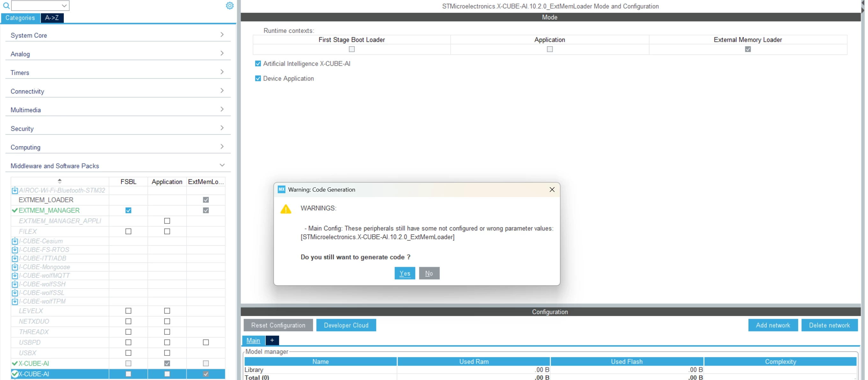Click the search magnifier icon
Viewport: 868px width, 380px height.
pos(6,5)
